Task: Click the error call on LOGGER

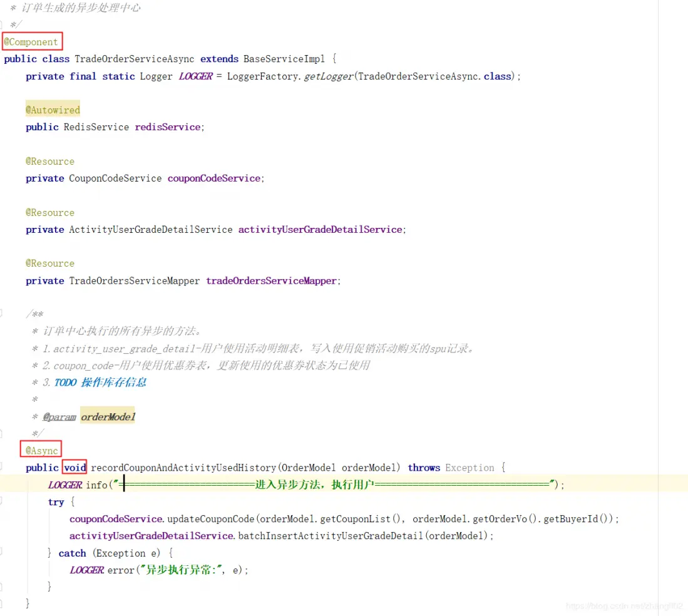Action: (x=121, y=570)
